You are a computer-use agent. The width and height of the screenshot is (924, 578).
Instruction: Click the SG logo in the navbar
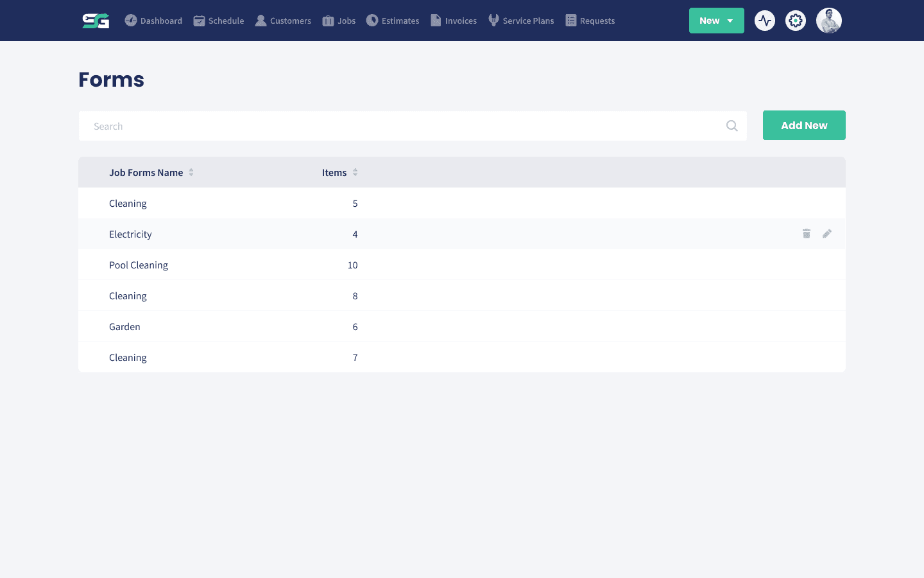[x=96, y=21]
